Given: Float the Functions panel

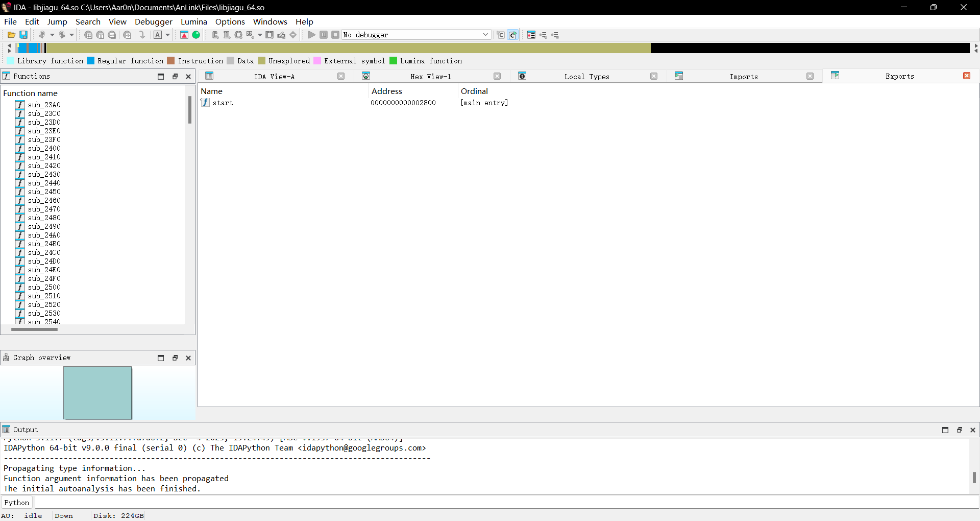Looking at the screenshot, I should [x=175, y=76].
